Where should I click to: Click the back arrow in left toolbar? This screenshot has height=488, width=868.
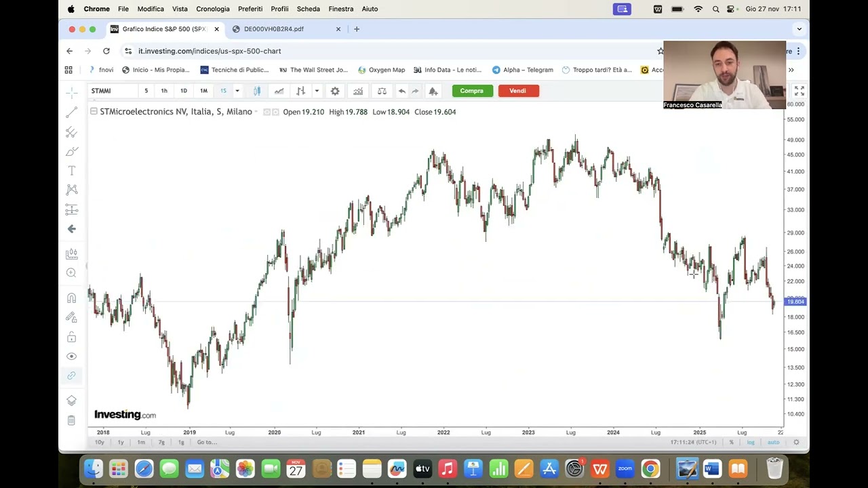click(71, 229)
